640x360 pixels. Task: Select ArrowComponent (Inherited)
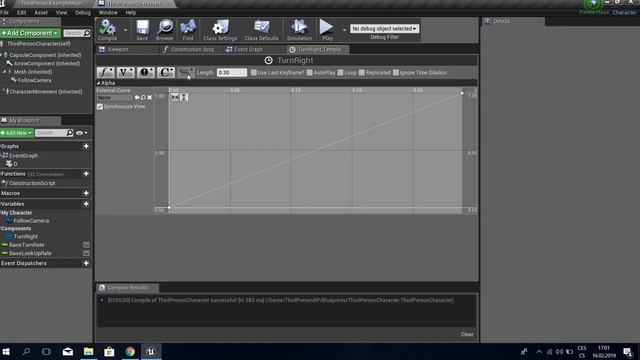coord(47,64)
